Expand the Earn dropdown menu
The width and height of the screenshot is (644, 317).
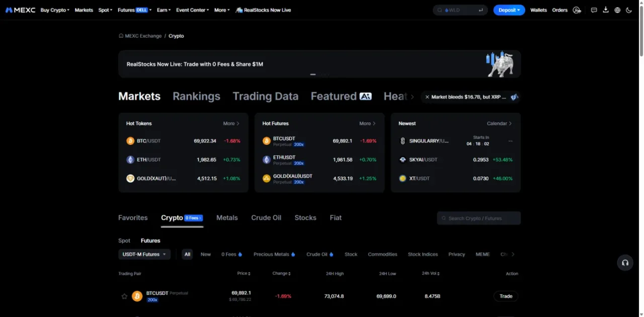click(x=164, y=10)
